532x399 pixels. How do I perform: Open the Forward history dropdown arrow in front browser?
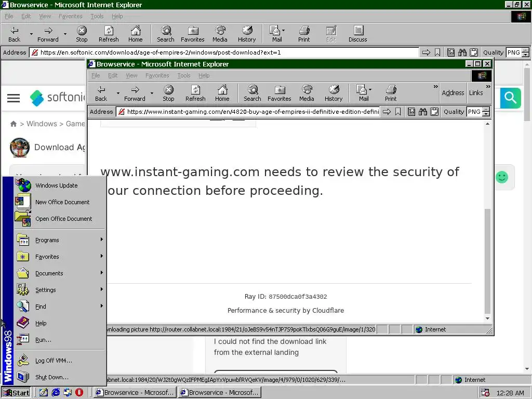(152, 93)
